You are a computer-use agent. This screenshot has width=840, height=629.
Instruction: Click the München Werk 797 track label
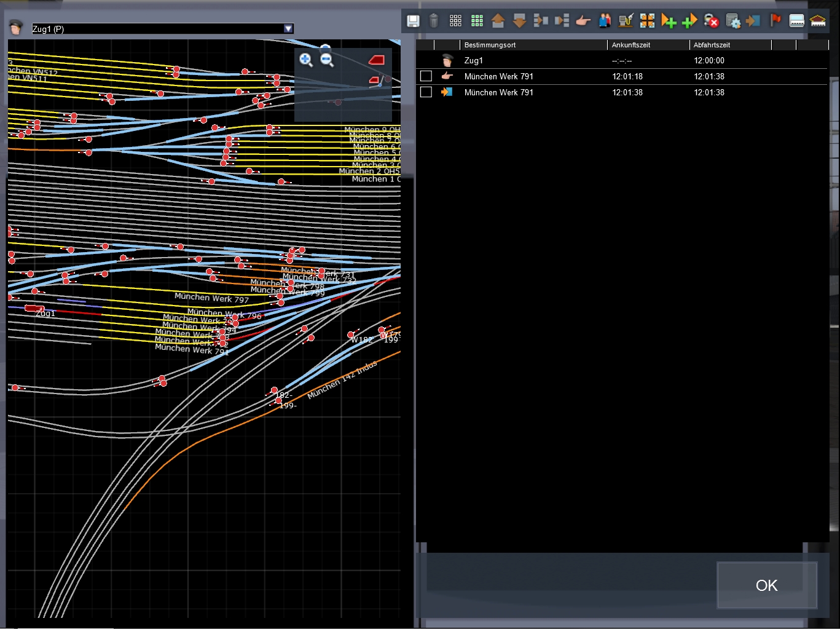pos(211,298)
